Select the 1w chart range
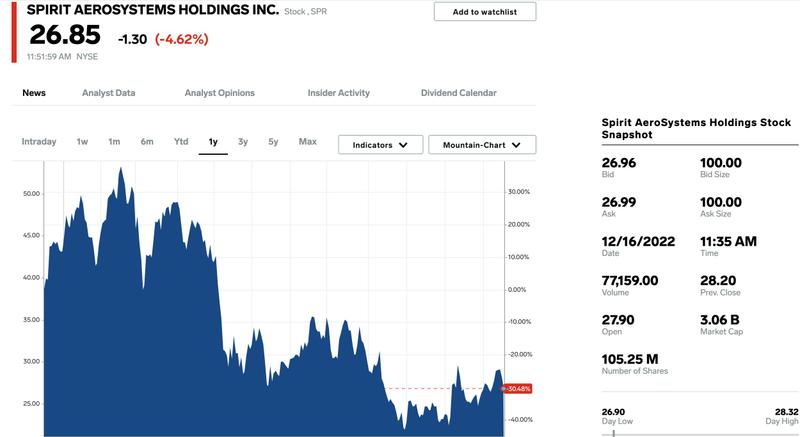Screen dimensions: 800x437 (x=82, y=142)
